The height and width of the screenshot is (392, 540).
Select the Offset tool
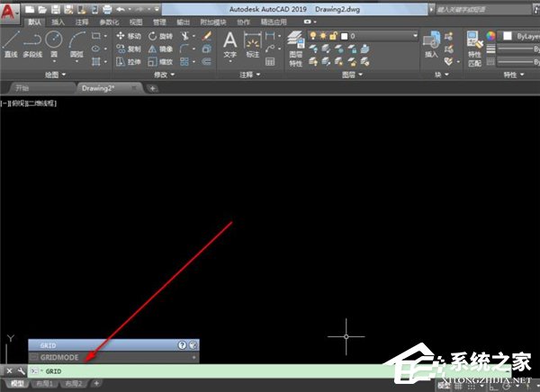(206, 62)
